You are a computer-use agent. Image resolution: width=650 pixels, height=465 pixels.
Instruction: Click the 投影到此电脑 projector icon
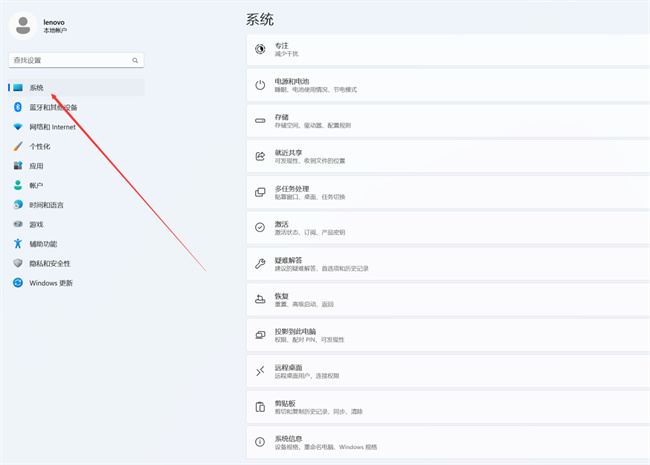point(260,335)
